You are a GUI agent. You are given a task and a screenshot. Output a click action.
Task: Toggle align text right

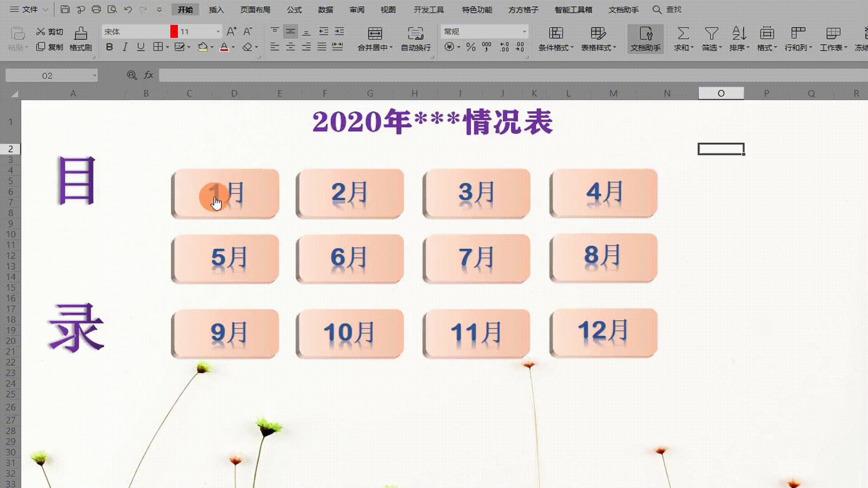(307, 47)
